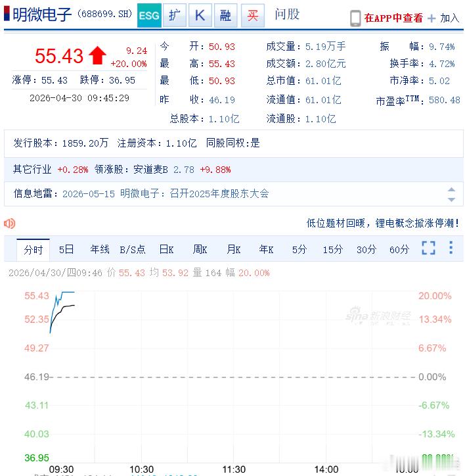The height and width of the screenshot is (476, 465).
Task: Click the current price 55.43 headline
Action: pos(59,56)
